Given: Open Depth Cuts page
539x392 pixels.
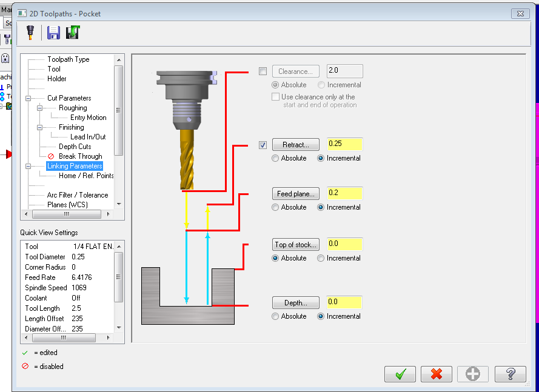Looking at the screenshot, I should point(75,147).
